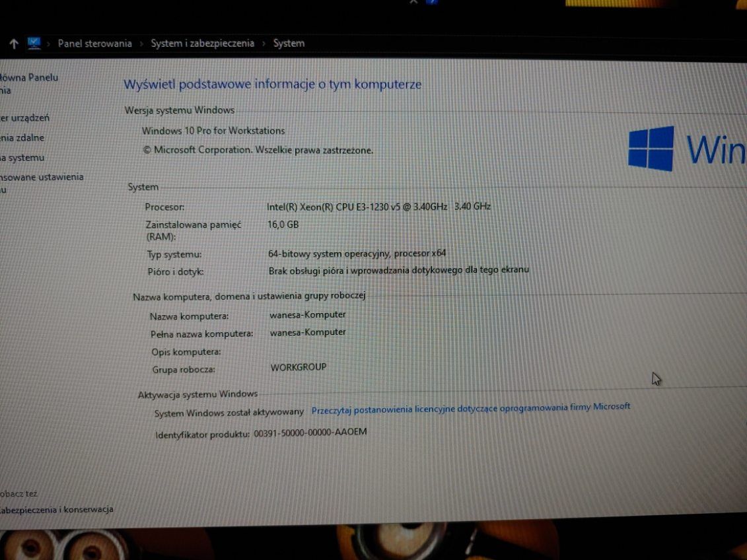The width and height of the screenshot is (747, 560).
Task: Open Zabezpieczenia i konserwacja link
Action: click(x=57, y=510)
